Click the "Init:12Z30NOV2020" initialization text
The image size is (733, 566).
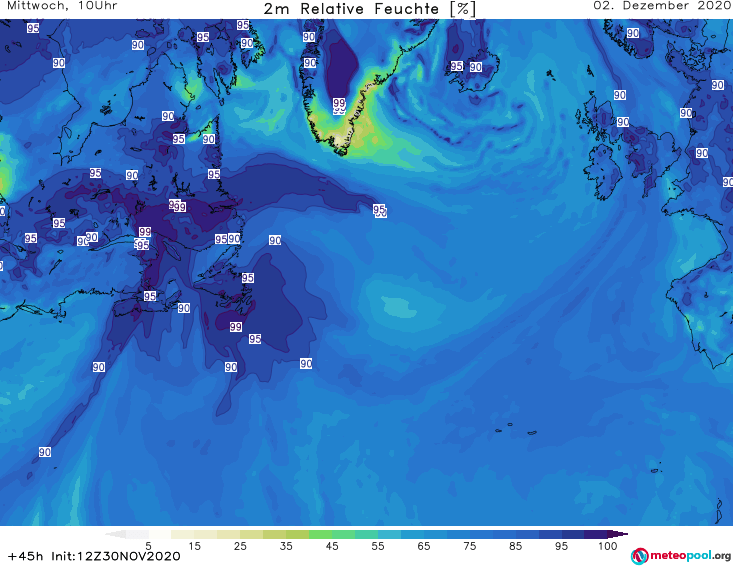115,556
